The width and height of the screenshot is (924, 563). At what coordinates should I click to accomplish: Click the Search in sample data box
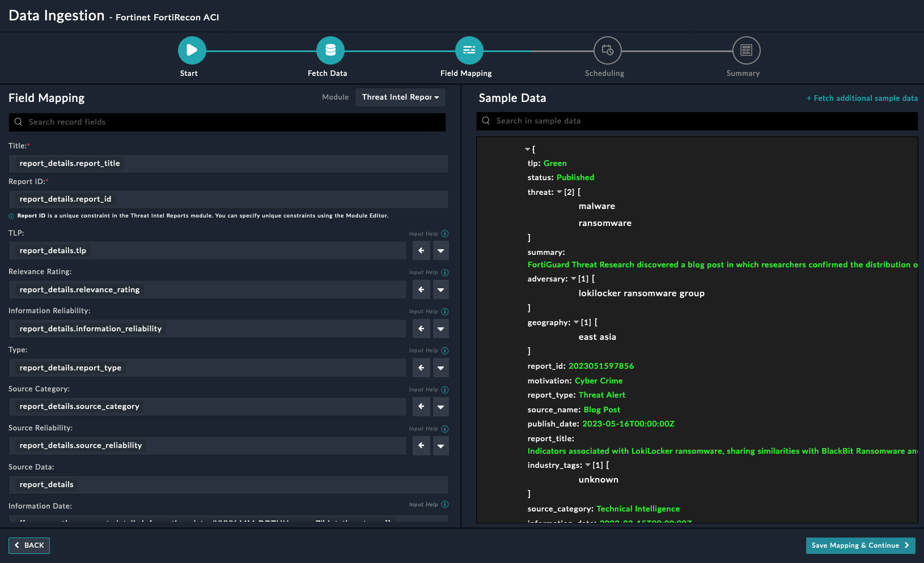697,121
